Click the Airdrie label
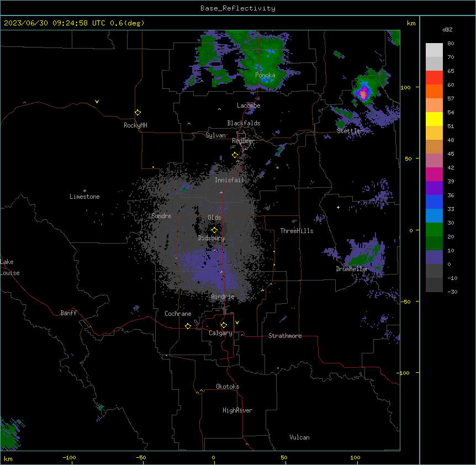Image resolution: width=476 pixels, height=465 pixels. point(223,297)
